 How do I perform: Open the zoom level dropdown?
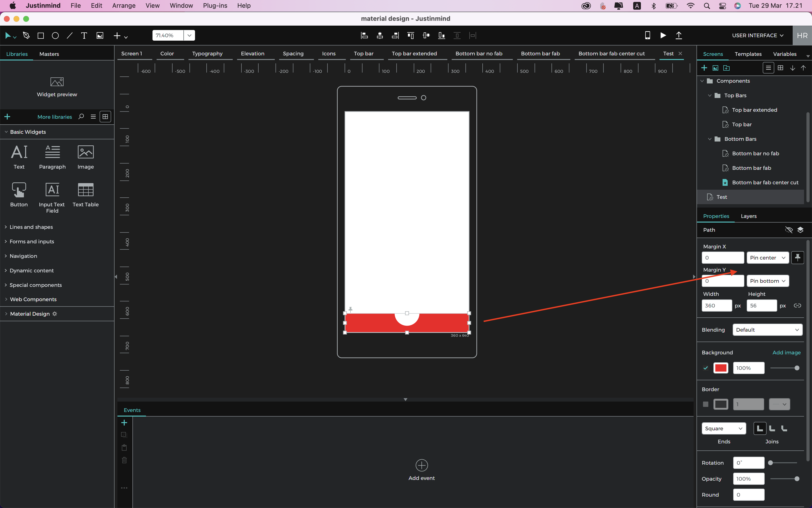pos(189,35)
